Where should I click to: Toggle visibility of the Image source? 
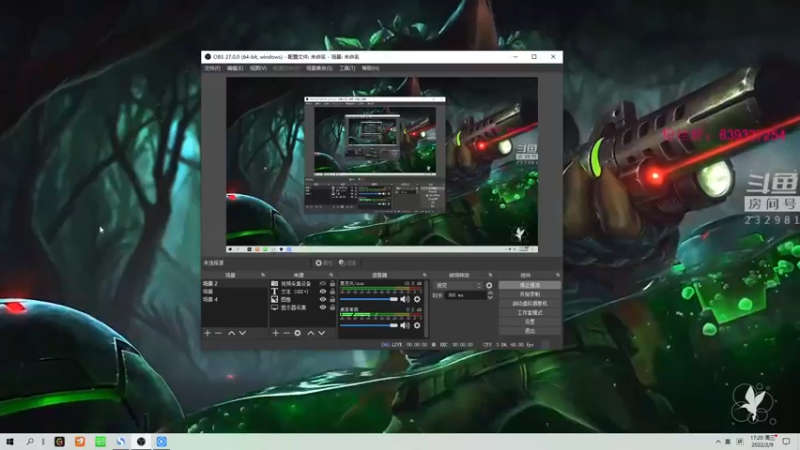coord(322,299)
